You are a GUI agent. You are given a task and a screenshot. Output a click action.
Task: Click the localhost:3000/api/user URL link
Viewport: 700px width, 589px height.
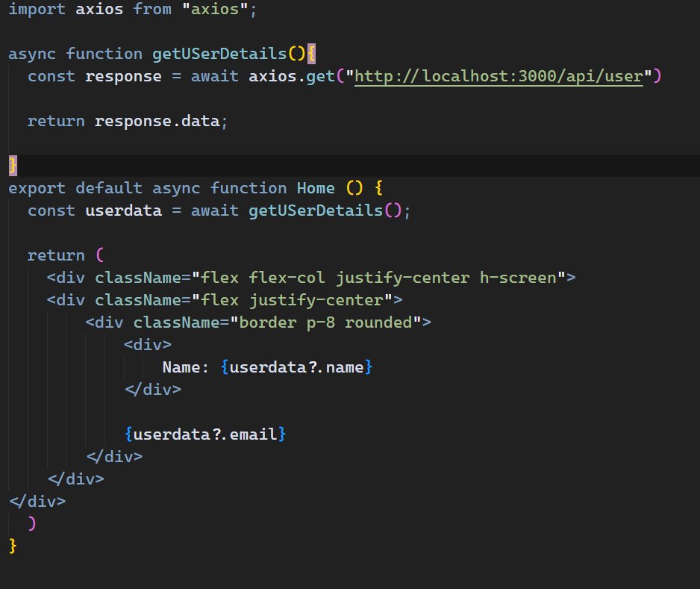click(x=499, y=76)
